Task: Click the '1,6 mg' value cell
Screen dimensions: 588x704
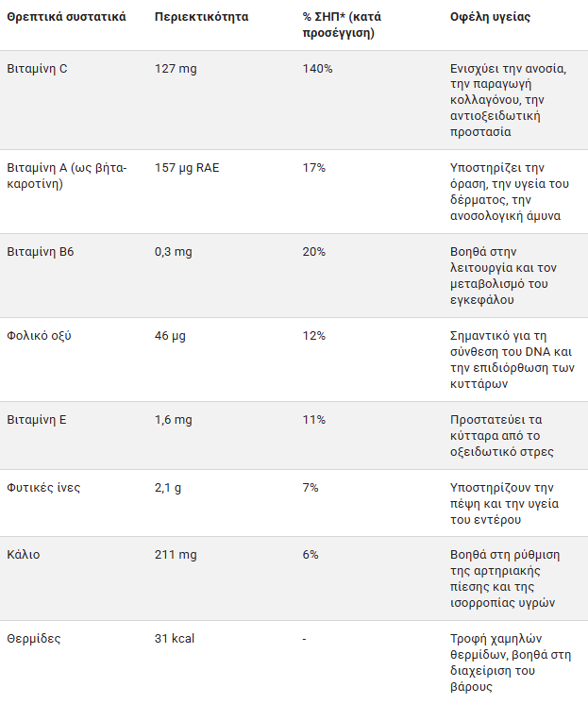Action: 174,420
